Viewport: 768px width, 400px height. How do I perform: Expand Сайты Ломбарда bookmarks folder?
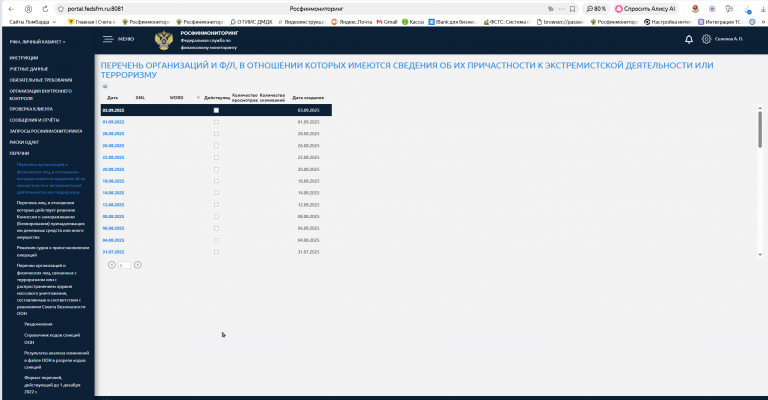point(32,22)
